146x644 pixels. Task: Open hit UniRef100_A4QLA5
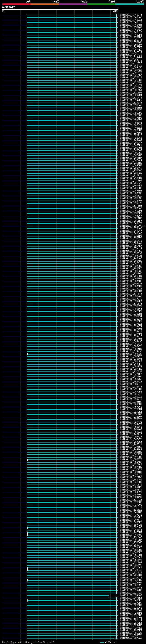(131, 17)
